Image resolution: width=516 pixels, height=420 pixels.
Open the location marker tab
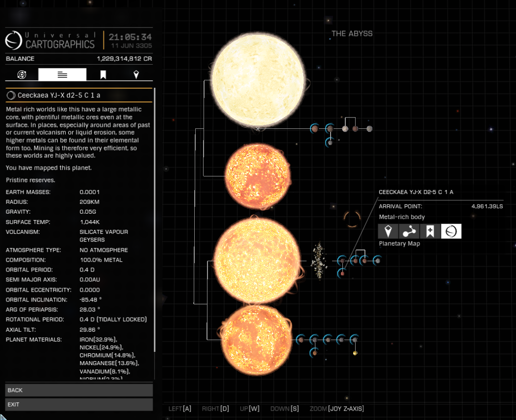[136, 74]
